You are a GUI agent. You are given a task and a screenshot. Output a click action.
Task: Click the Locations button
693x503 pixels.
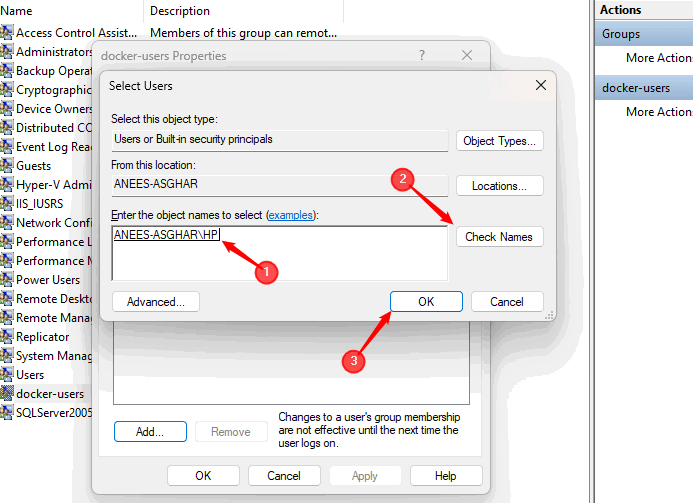[x=499, y=186]
